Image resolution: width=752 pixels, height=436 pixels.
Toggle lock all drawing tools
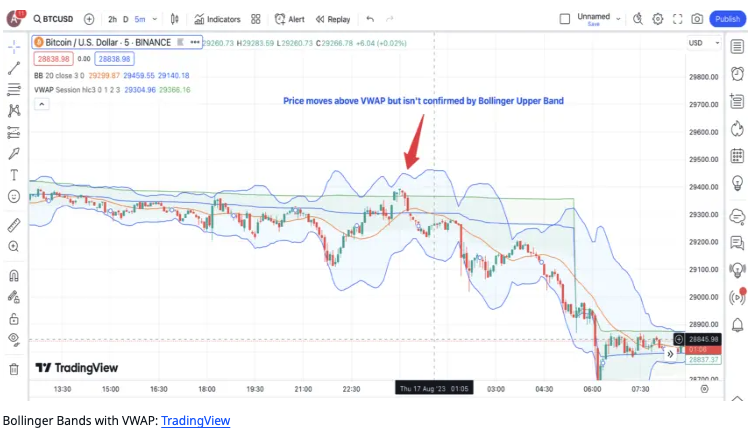[x=14, y=318]
